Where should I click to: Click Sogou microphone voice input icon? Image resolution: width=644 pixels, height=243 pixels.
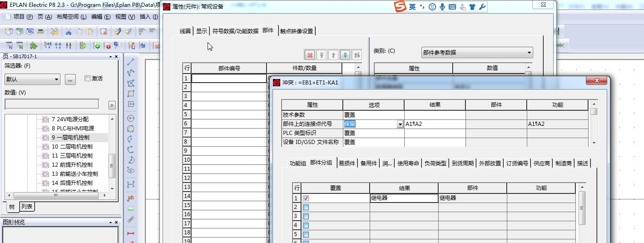click(x=442, y=7)
